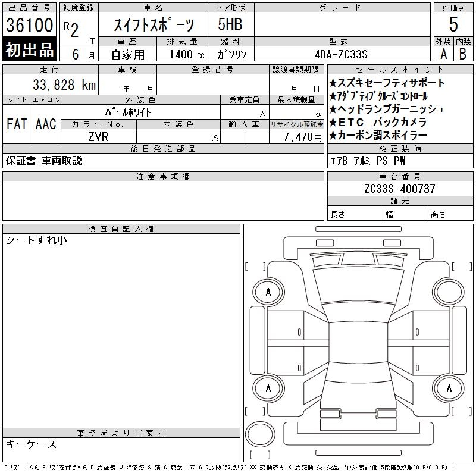
Task: Click door type value 5HB
Action: 230,24
